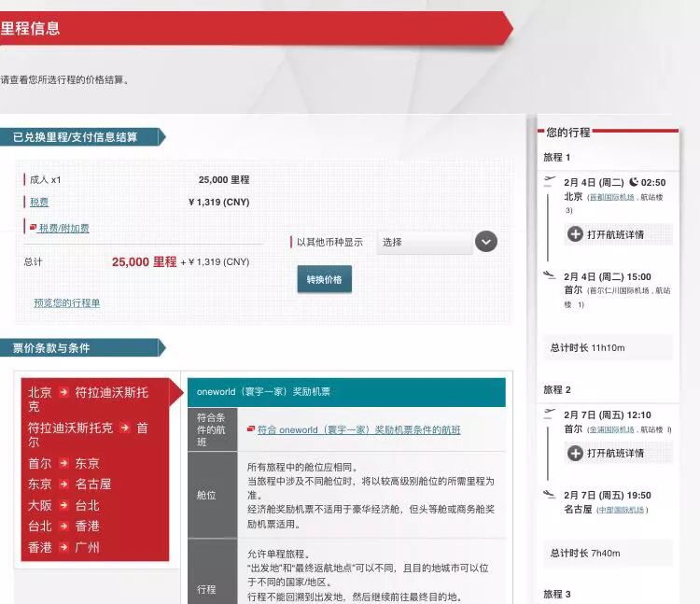
Task: Expand 打开航班详情 under 旅程 2
Action: point(619,453)
